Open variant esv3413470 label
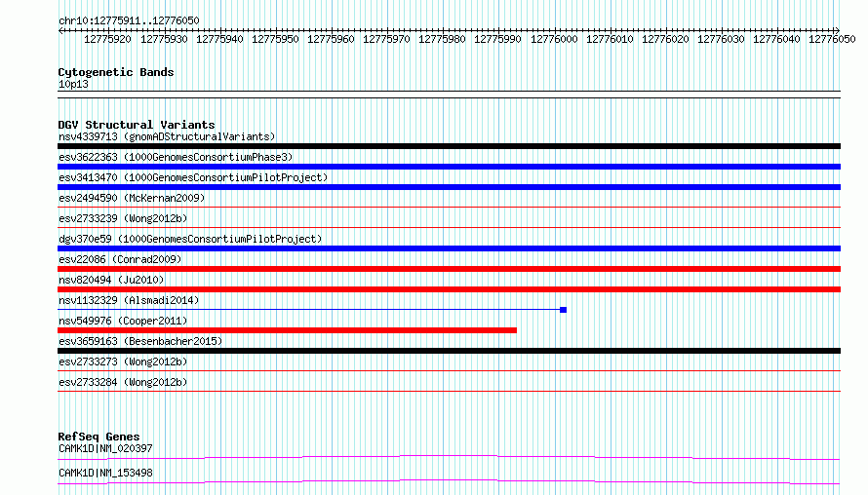 [193, 177]
